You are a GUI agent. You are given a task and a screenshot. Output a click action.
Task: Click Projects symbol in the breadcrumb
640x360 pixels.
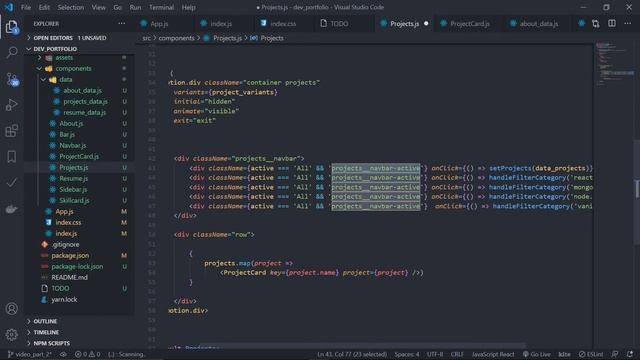pos(271,38)
